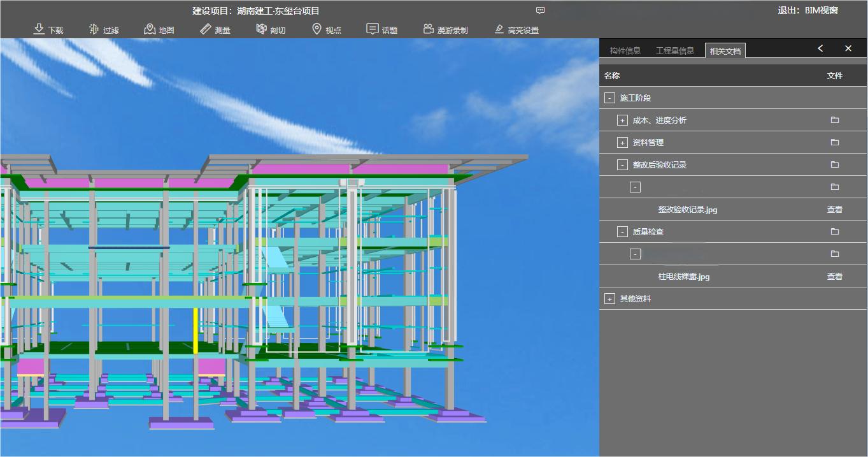
Task: Click 退出: BIM视窗 to exit
Action: coord(808,11)
